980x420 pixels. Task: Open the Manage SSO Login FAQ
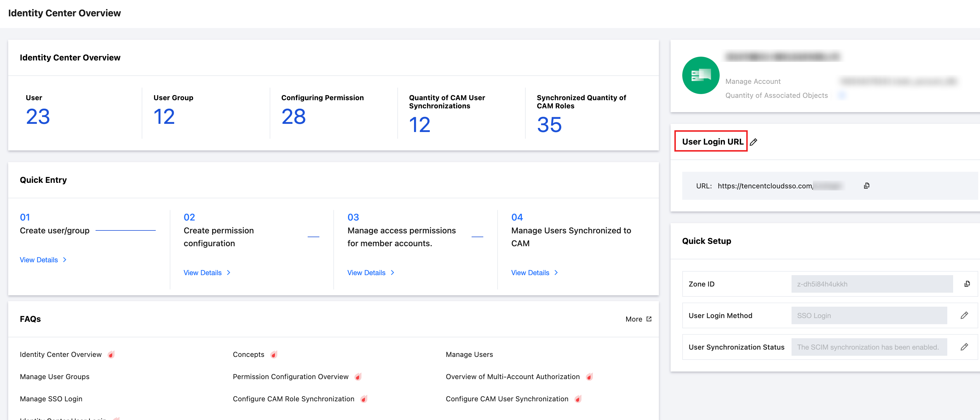tap(51, 399)
